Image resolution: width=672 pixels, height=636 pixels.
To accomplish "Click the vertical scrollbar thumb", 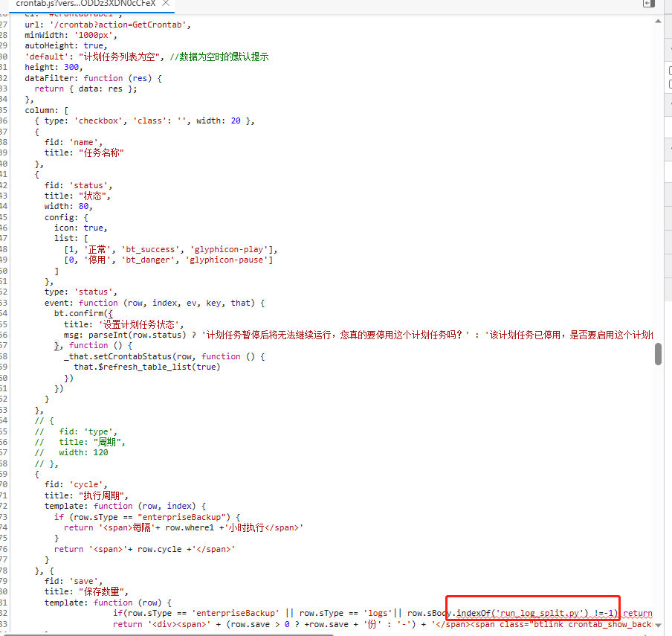I will pyautogui.click(x=658, y=354).
